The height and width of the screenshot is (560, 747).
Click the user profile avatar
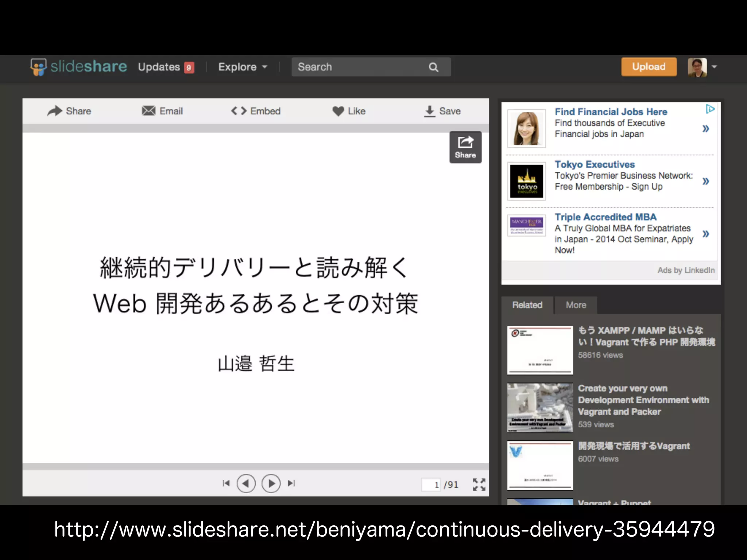point(697,67)
